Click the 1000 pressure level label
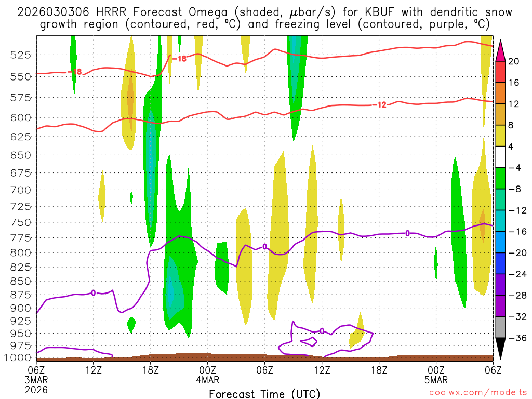Viewport: 532px width, 399px height. pyautogui.click(x=18, y=357)
